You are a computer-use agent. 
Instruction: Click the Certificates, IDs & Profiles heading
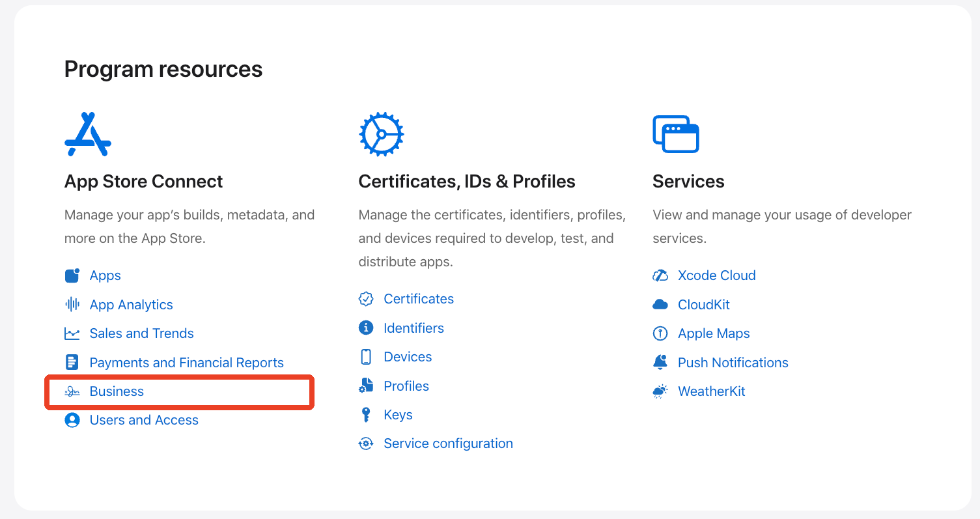tap(467, 181)
